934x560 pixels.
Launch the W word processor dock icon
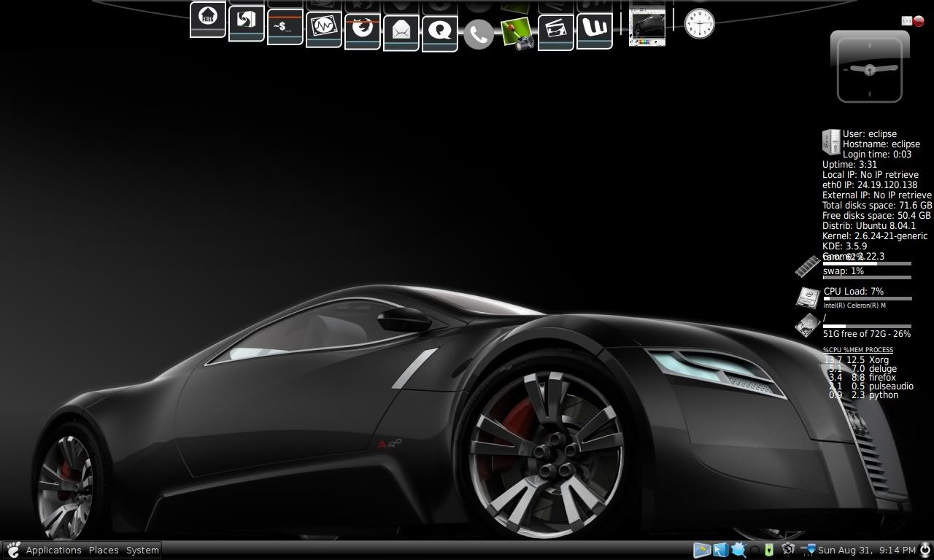tap(595, 31)
